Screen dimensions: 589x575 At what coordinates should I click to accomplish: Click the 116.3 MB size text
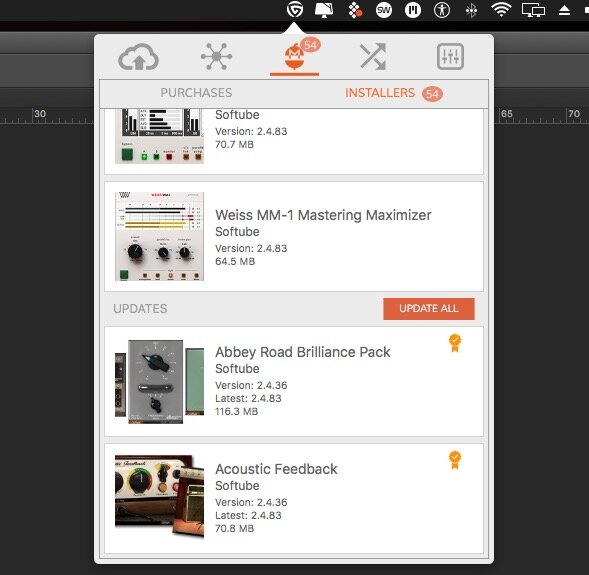pos(236,411)
